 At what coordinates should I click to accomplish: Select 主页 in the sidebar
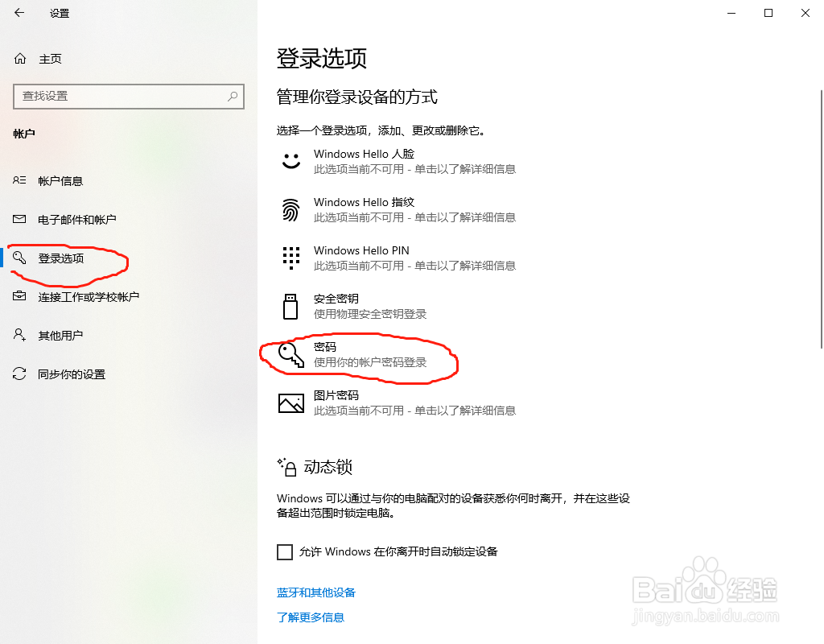click(51, 59)
